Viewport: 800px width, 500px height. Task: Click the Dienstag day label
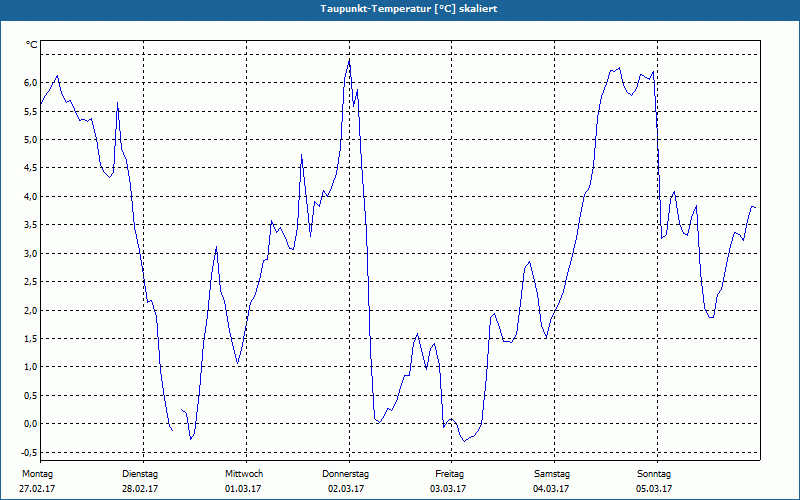pos(140,474)
